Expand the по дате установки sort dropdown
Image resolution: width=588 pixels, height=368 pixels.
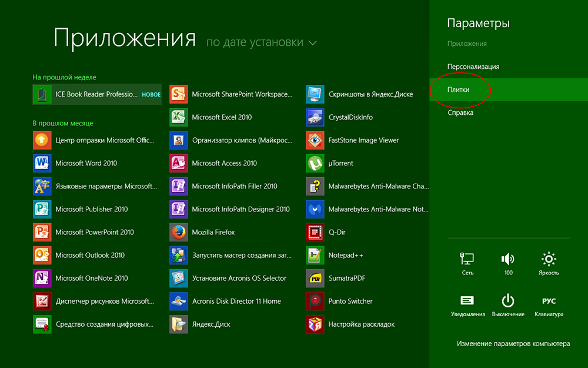coord(262,42)
